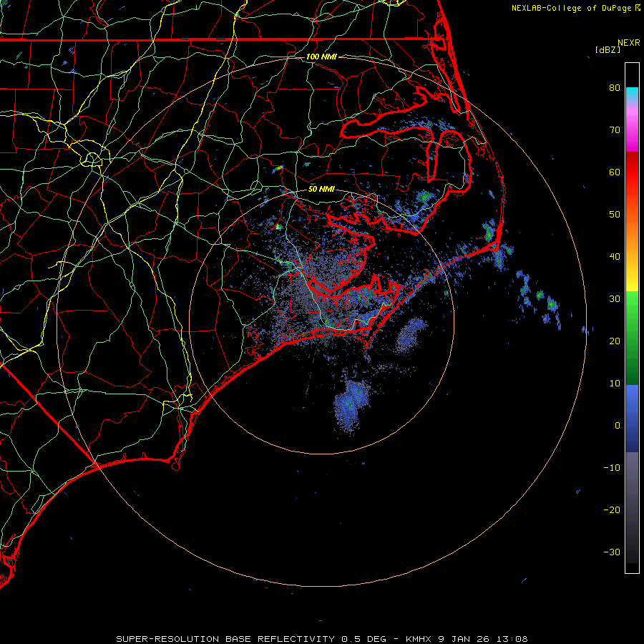Click the -30 dBZ scale value
This screenshot has height=644, width=644.
(612, 552)
